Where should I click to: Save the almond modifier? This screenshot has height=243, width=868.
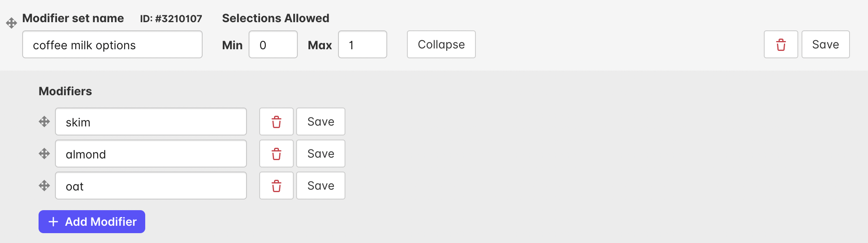[x=321, y=154]
